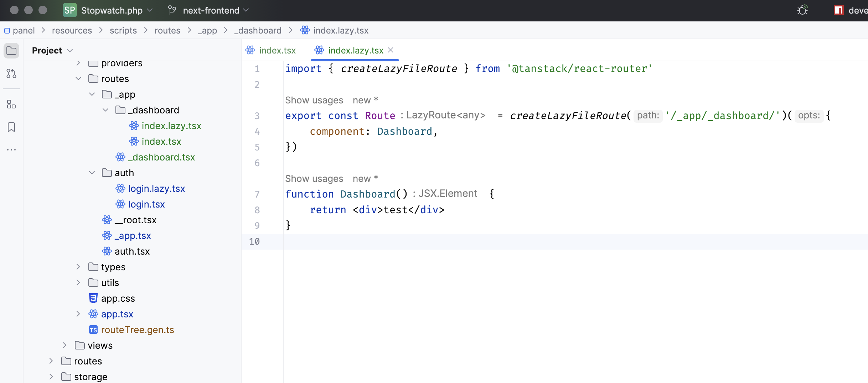Viewport: 868px width, 383px height.
Task: Expand the app.tsx node
Action: coord(78,314)
